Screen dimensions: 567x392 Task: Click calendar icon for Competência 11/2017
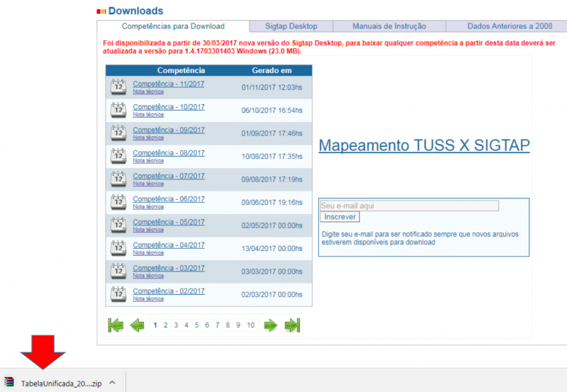tap(118, 87)
